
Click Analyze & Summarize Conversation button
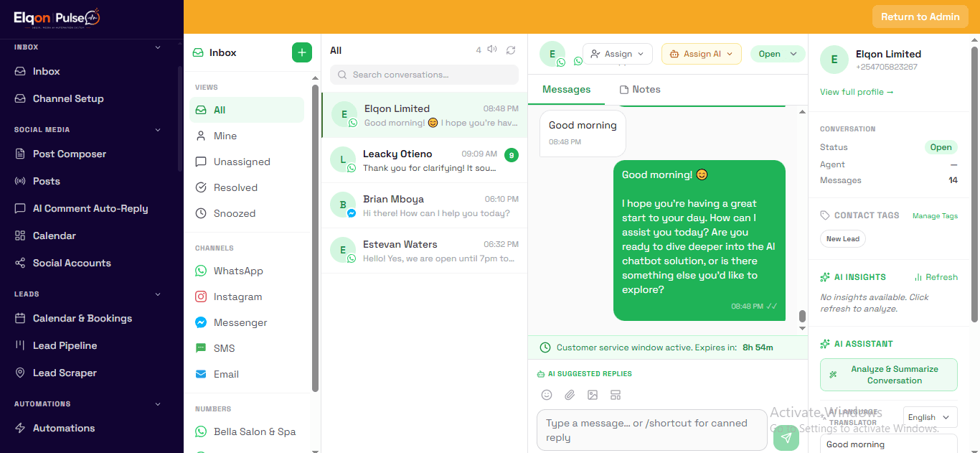pyautogui.click(x=889, y=375)
